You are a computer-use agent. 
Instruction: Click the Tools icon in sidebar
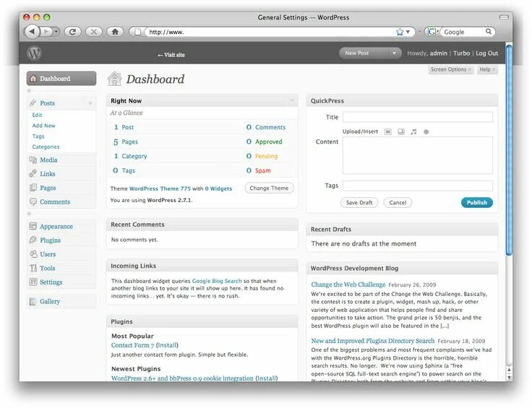coord(33,268)
